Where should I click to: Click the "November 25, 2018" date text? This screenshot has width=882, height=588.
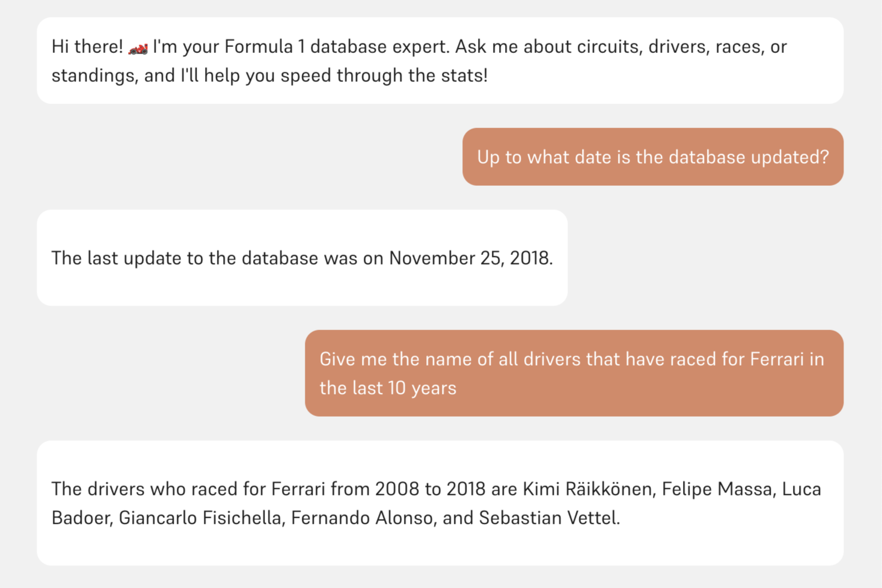coord(470,258)
